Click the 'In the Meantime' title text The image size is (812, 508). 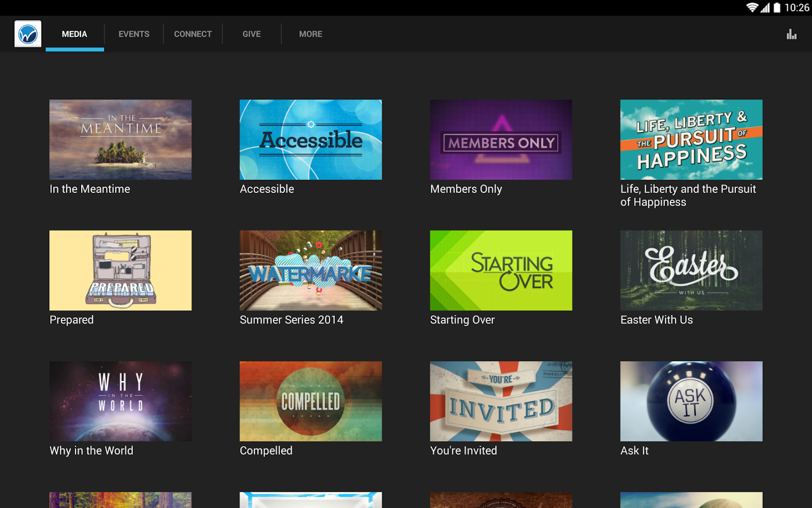tap(90, 189)
